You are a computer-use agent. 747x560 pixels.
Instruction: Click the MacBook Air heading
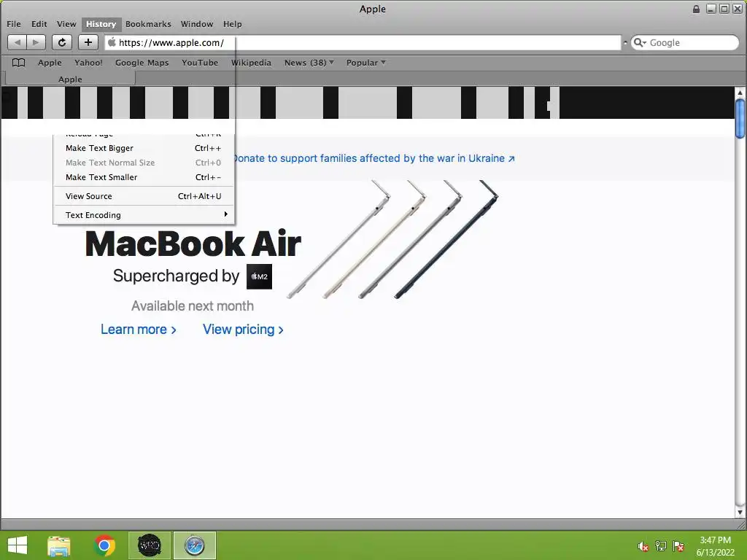tap(193, 244)
